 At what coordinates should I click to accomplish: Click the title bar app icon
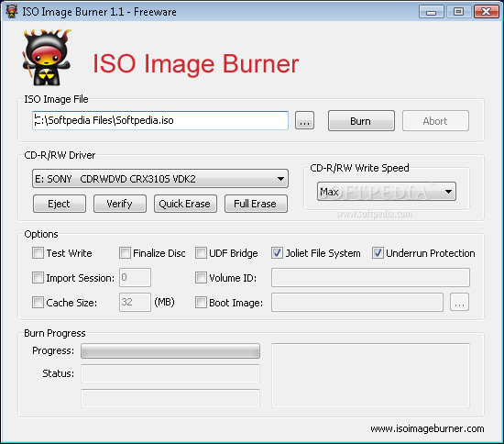tap(12, 12)
